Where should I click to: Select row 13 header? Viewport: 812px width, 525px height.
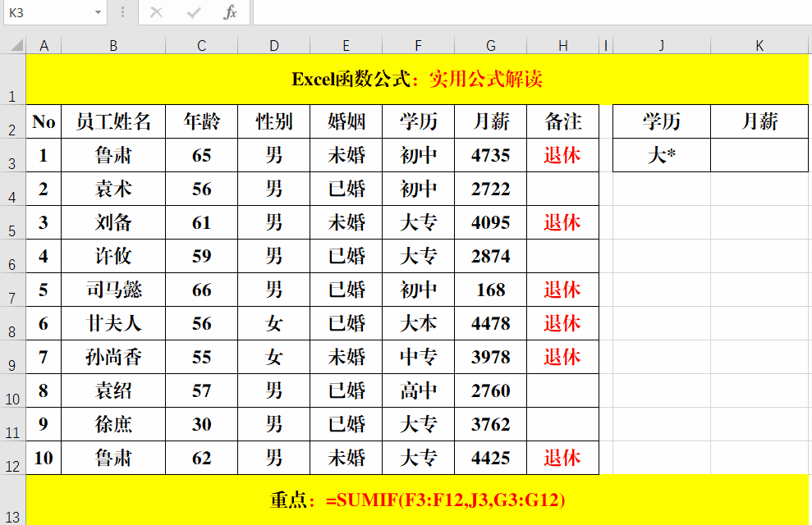point(12,500)
